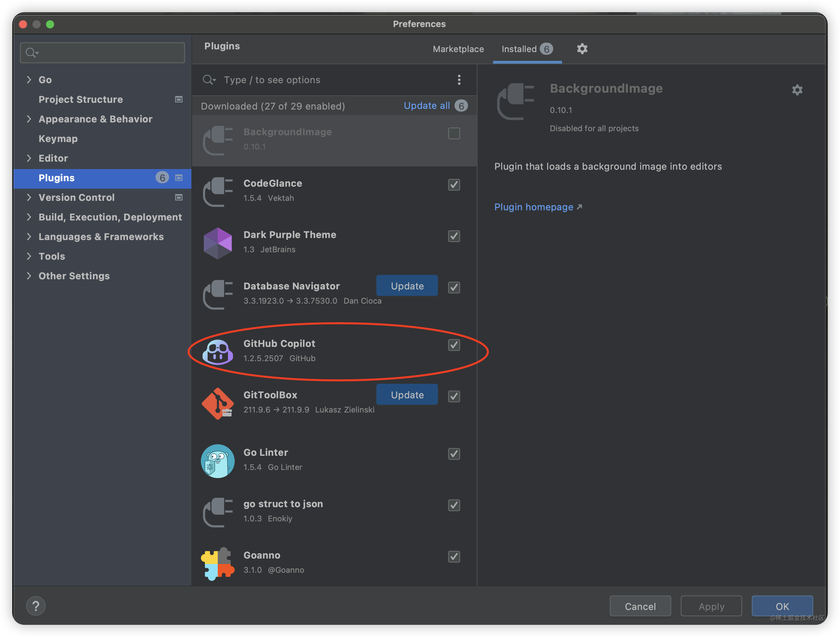The width and height of the screenshot is (840, 637).
Task: Open the Plugin homepage link
Action: tap(534, 207)
